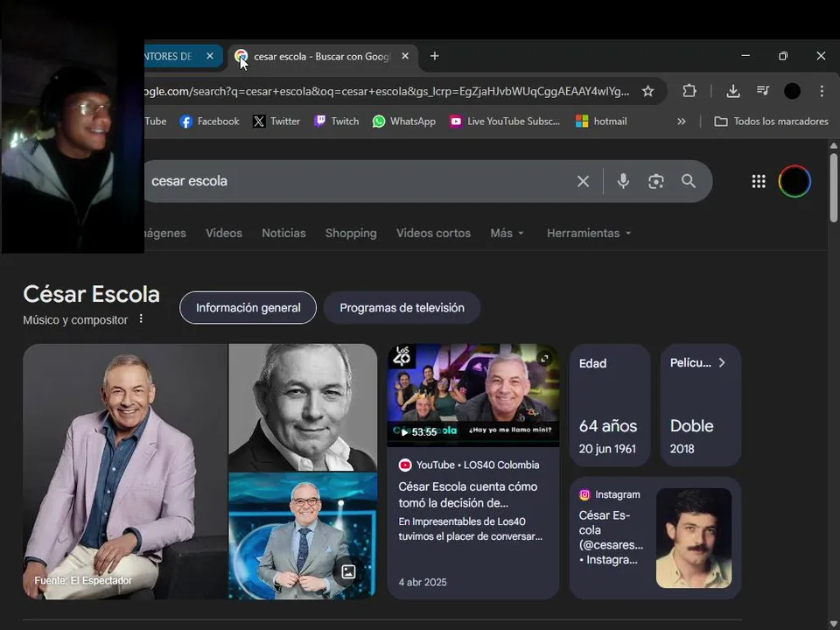840x630 pixels.
Task: Play the 53:55 LOS40 Colombia video
Action: [473, 395]
